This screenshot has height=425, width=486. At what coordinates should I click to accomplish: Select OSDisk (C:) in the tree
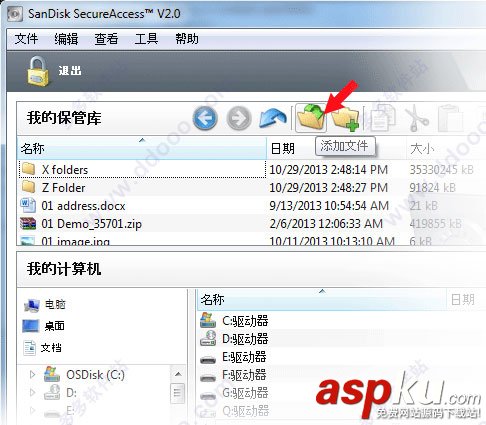[x=95, y=375]
